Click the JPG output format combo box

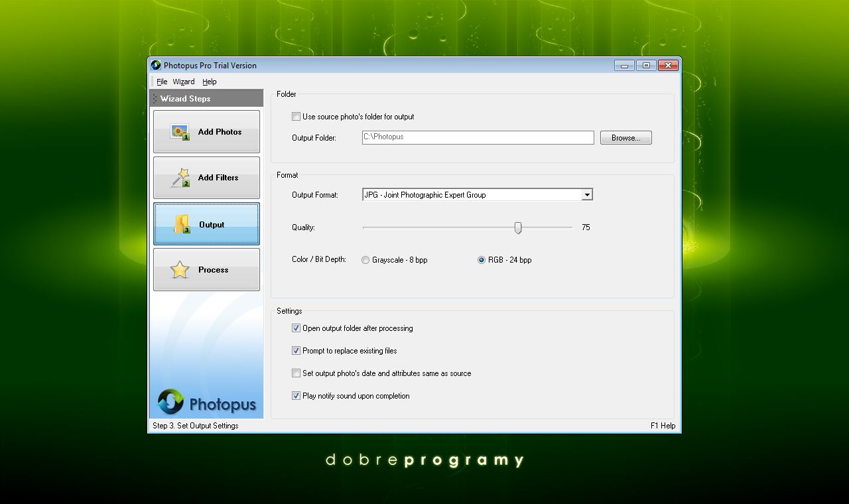(477, 195)
